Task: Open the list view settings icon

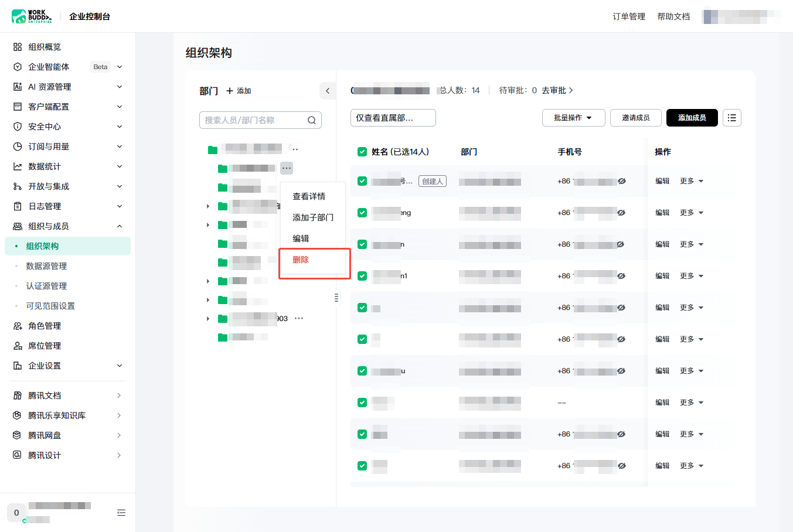Action: tap(732, 118)
